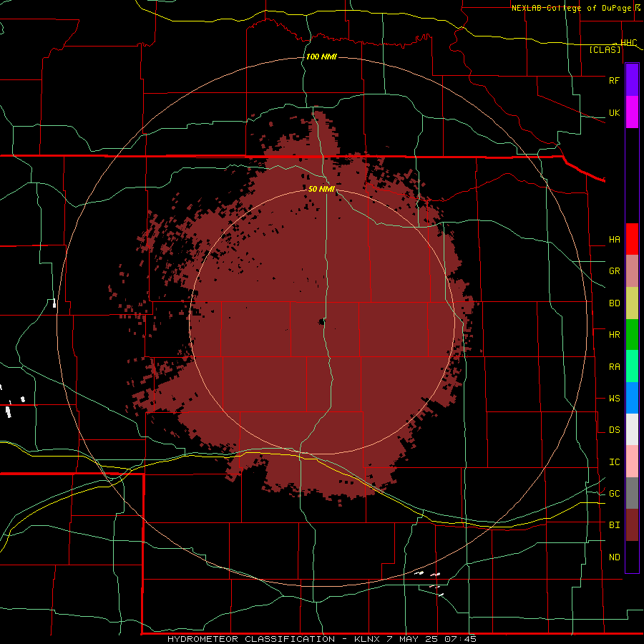Click the 7 MAY 25 date text
Image resolution: width=644 pixels, height=644 pixels.
pyautogui.click(x=412, y=639)
